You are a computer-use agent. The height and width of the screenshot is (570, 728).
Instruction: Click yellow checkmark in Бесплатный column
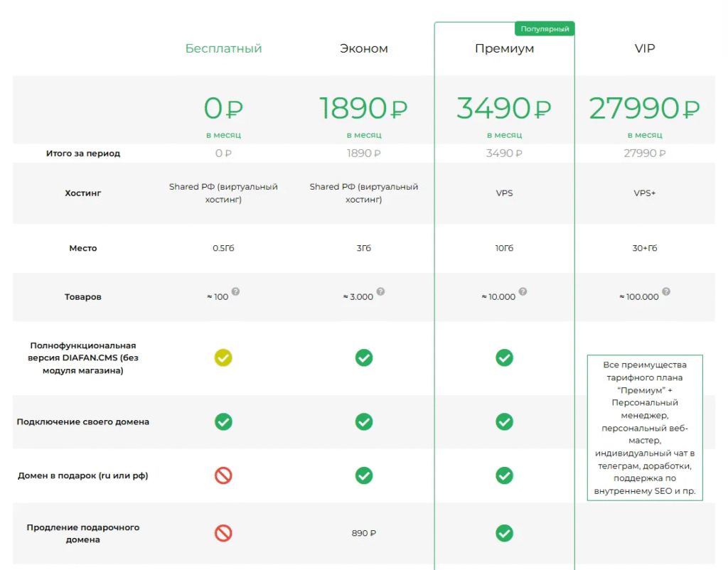pyautogui.click(x=223, y=357)
